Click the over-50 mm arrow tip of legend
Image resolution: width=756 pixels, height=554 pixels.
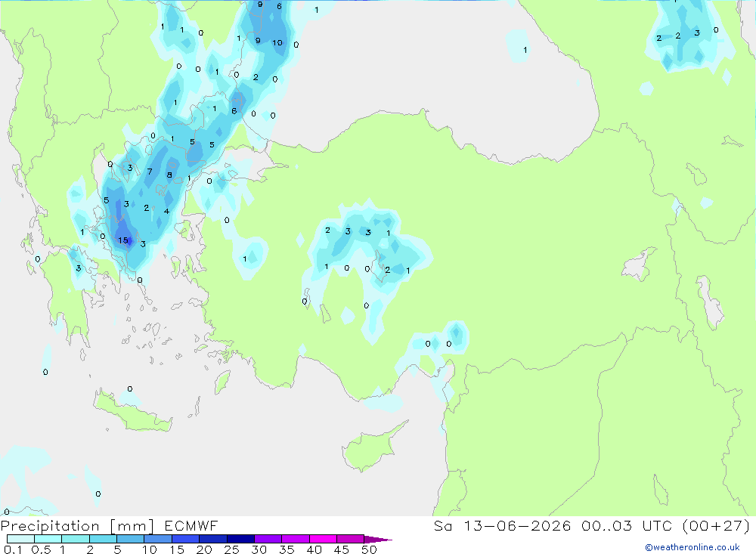coord(377,539)
